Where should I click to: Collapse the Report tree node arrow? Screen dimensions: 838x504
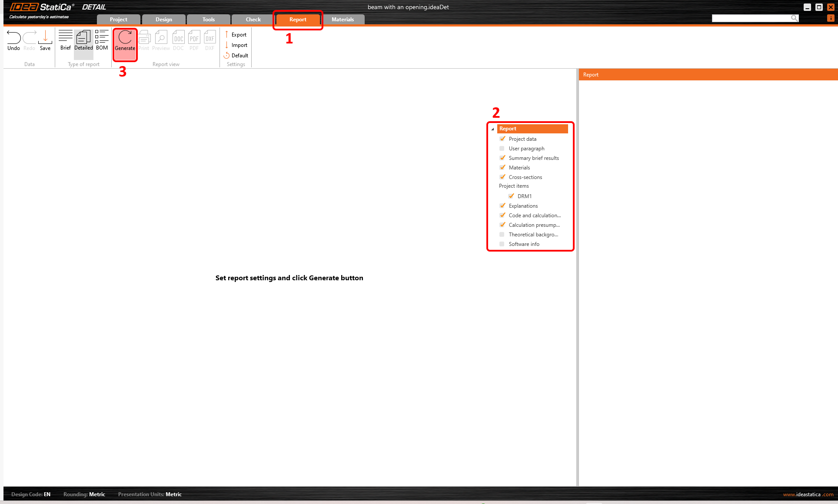[492, 129]
